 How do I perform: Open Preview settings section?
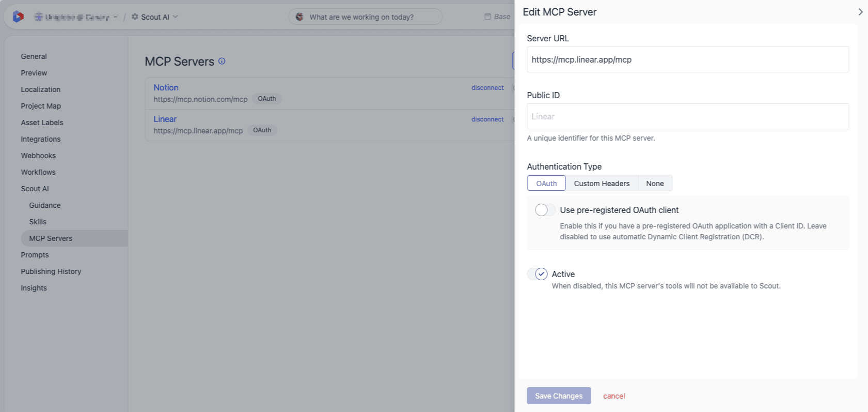pos(34,73)
